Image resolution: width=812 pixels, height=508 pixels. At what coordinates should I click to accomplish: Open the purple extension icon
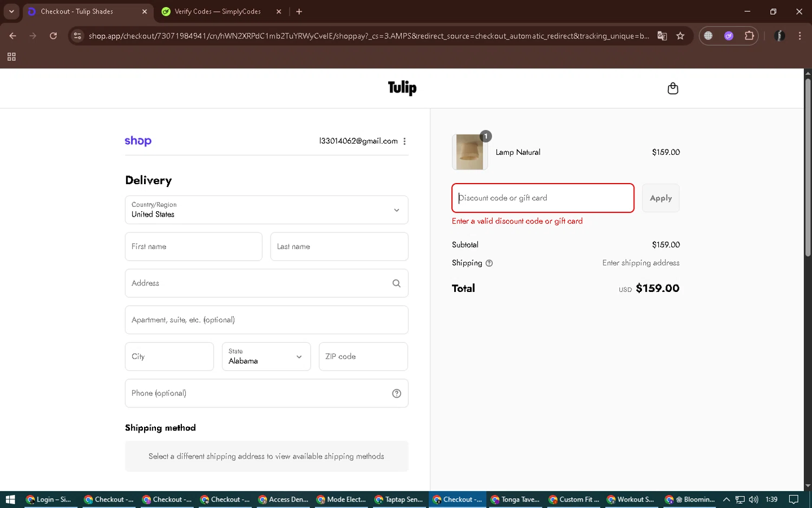(x=729, y=36)
